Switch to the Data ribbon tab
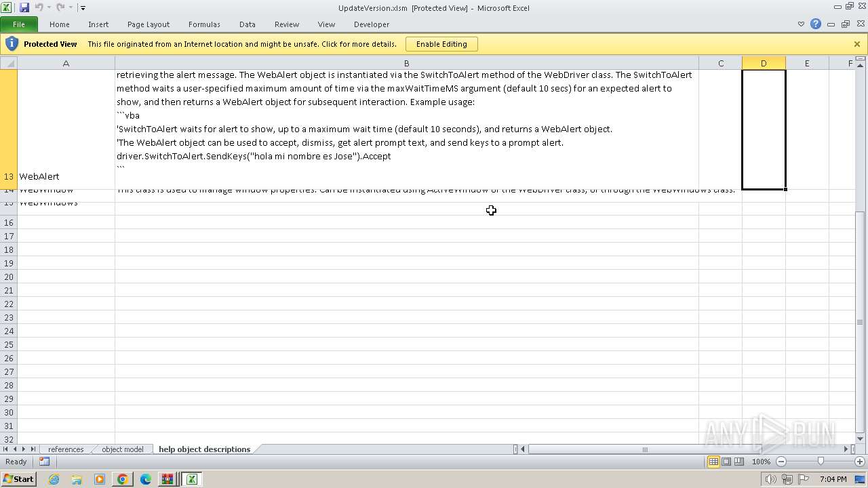 pyautogui.click(x=248, y=24)
